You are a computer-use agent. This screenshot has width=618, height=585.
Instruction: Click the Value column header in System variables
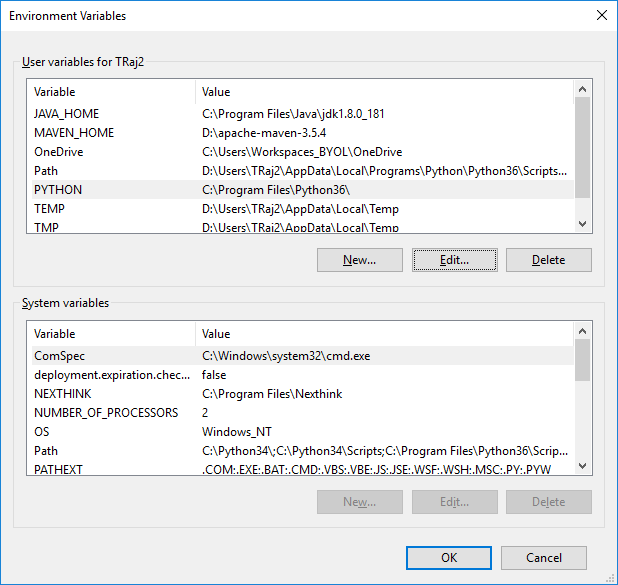[384, 333]
